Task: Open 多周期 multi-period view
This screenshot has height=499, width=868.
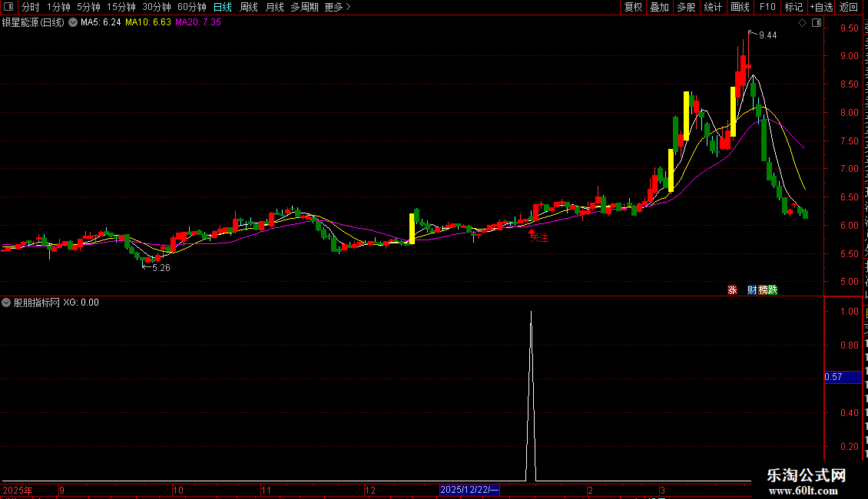Action: (304, 7)
